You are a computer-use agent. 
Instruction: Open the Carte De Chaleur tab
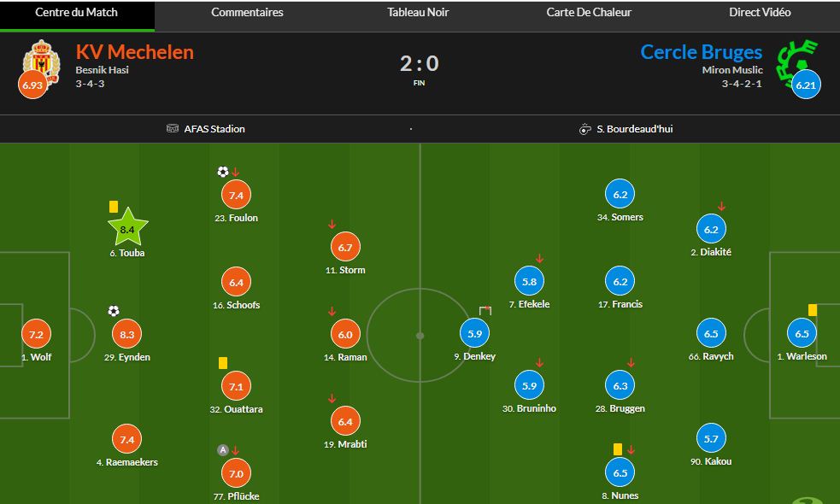click(x=589, y=13)
